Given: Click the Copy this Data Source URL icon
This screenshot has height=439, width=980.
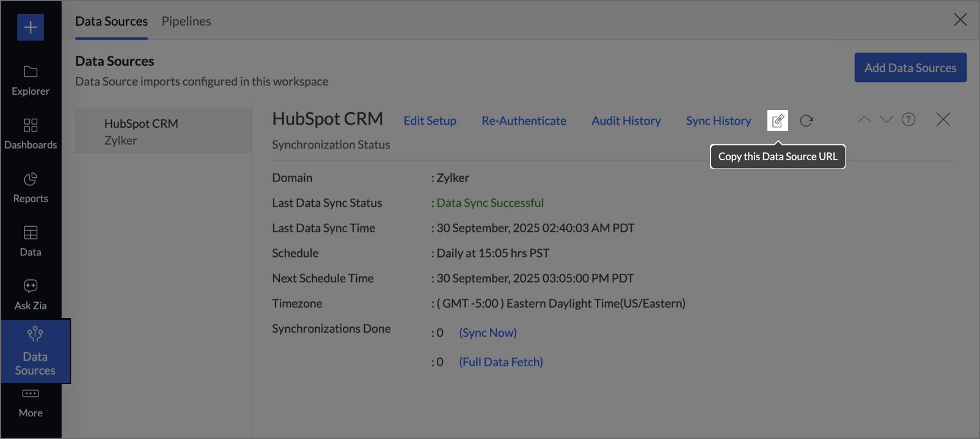Looking at the screenshot, I should coord(777,120).
